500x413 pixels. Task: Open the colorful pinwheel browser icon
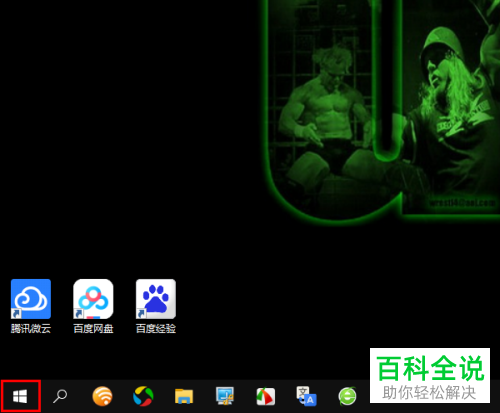pyautogui.click(x=143, y=396)
